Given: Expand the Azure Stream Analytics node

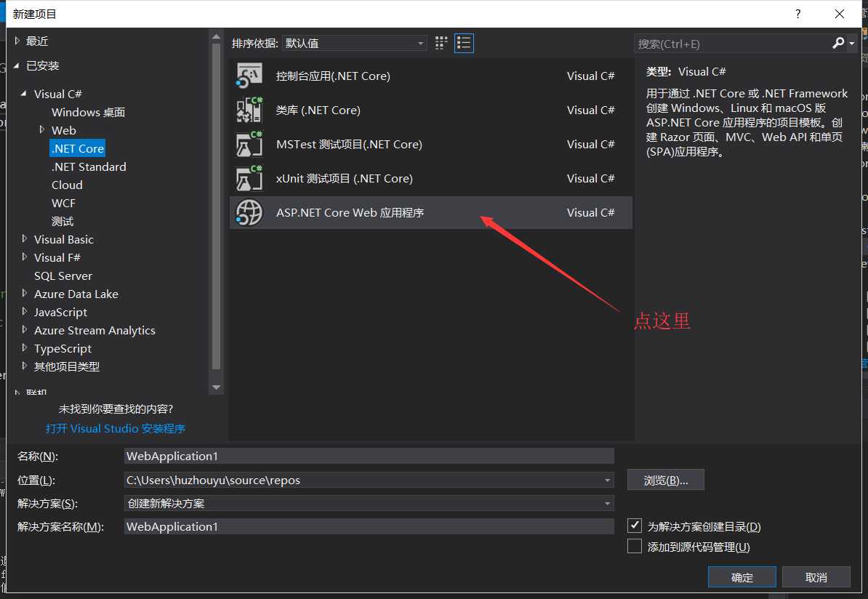Looking at the screenshot, I should point(24,330).
